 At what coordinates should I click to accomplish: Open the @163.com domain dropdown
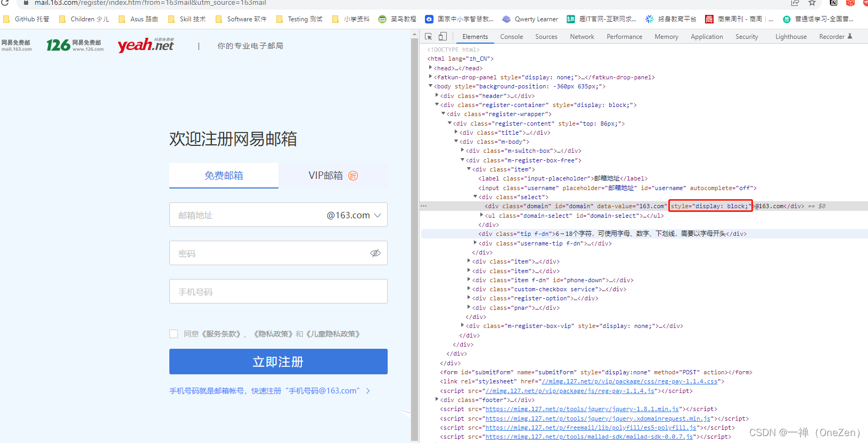(354, 215)
